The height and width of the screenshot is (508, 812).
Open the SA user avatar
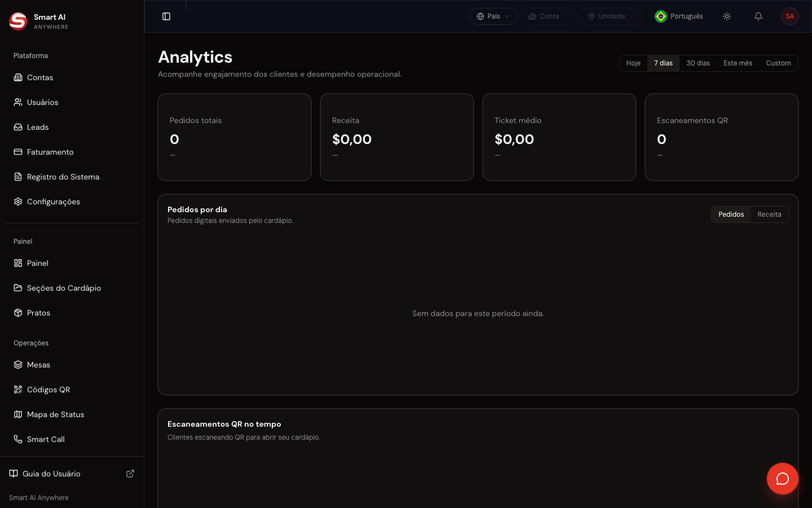(790, 16)
